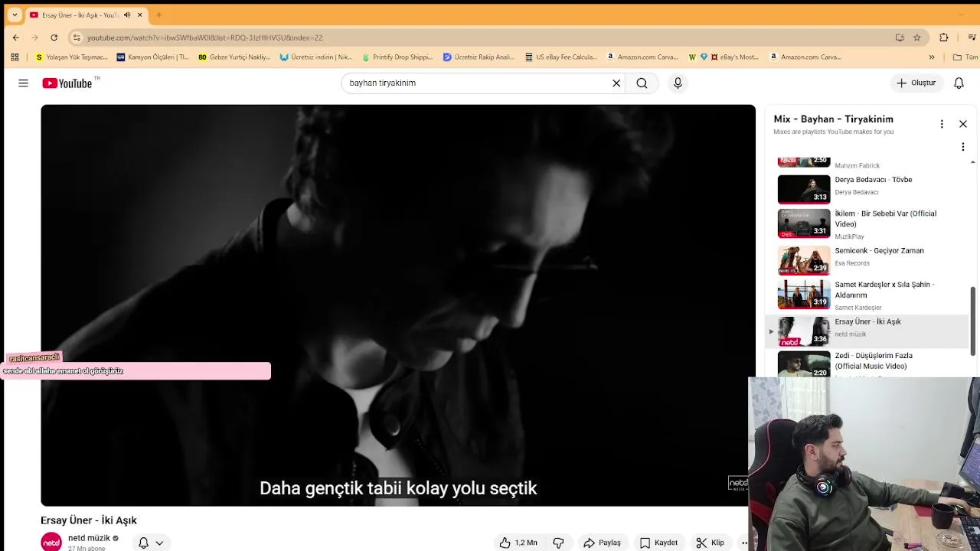This screenshot has height=551, width=980.
Task: Toggle channel notification bell under video
Action: [x=143, y=543]
